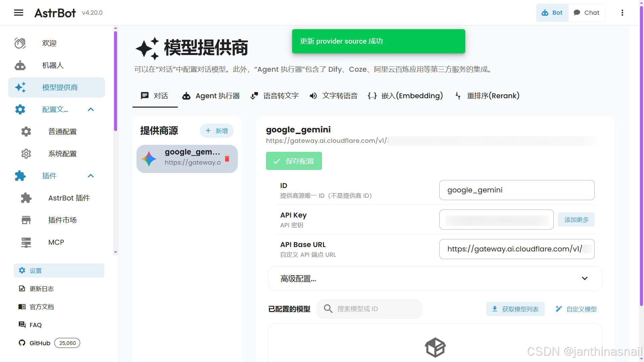Click the 新增 provider source button
Image resolution: width=644 pixels, height=362 pixels.
pyautogui.click(x=217, y=131)
